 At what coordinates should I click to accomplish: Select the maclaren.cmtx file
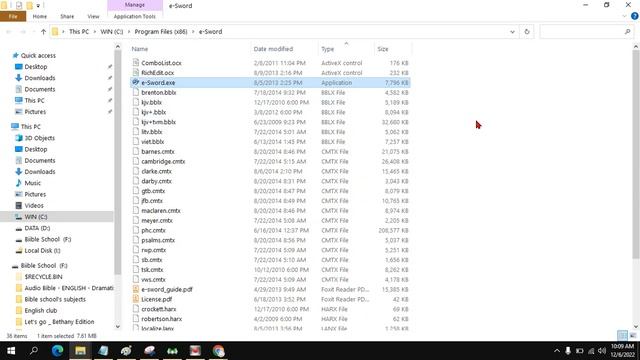point(161,211)
